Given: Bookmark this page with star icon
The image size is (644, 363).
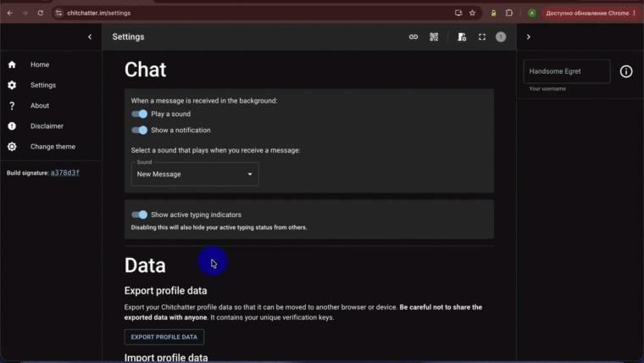Looking at the screenshot, I should pos(472,14).
